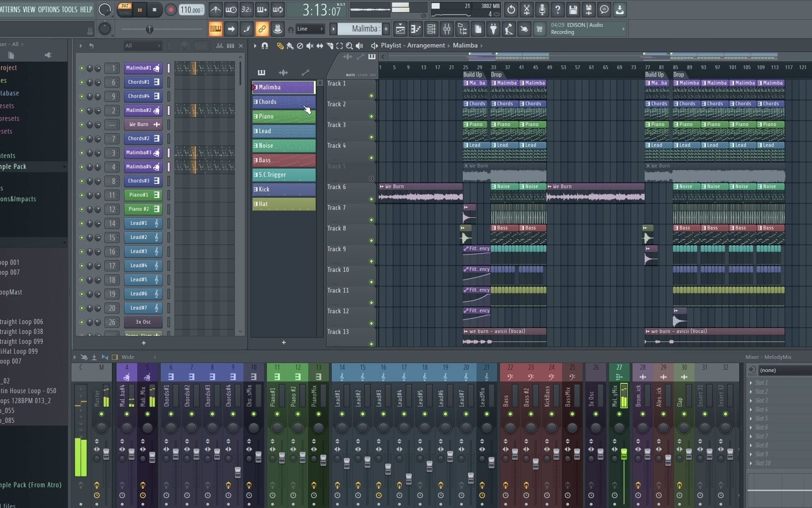Open the TOOLS menu
This screenshot has height=508, width=812.
[x=70, y=9]
